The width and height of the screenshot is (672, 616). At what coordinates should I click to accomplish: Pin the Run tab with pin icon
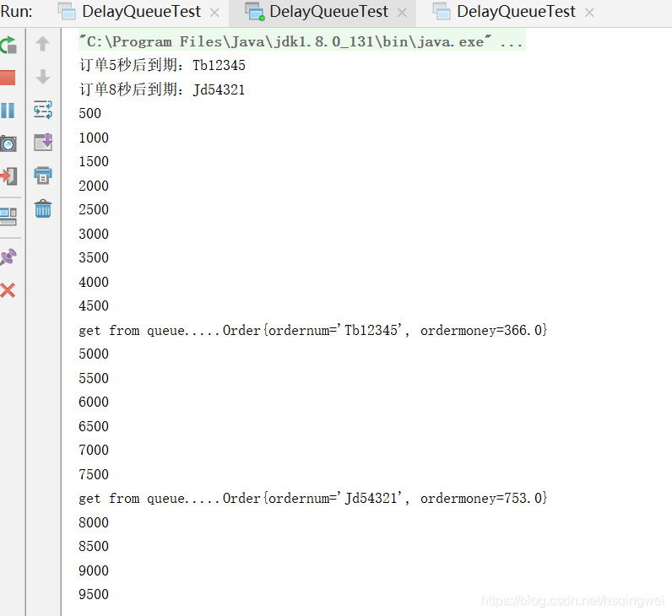click(8, 257)
